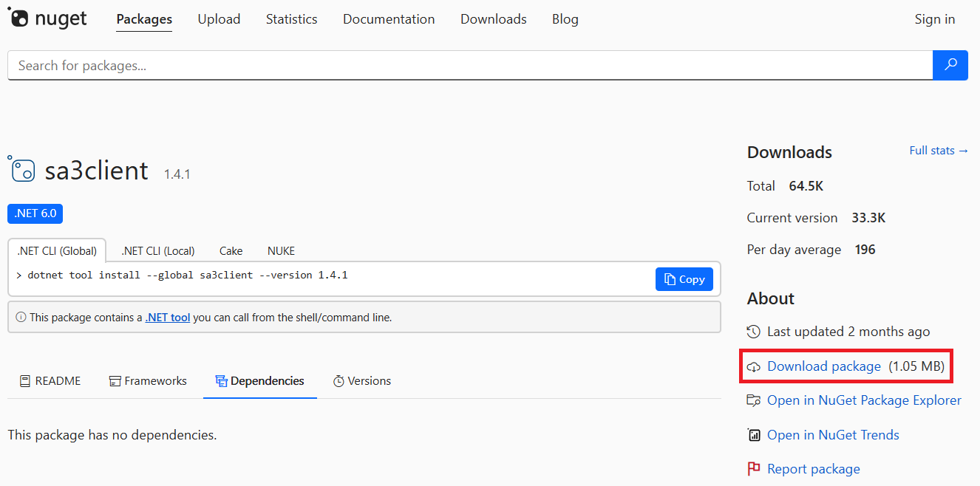The height and width of the screenshot is (486, 980).
Task: Open the Packages menu item
Action: point(144,19)
